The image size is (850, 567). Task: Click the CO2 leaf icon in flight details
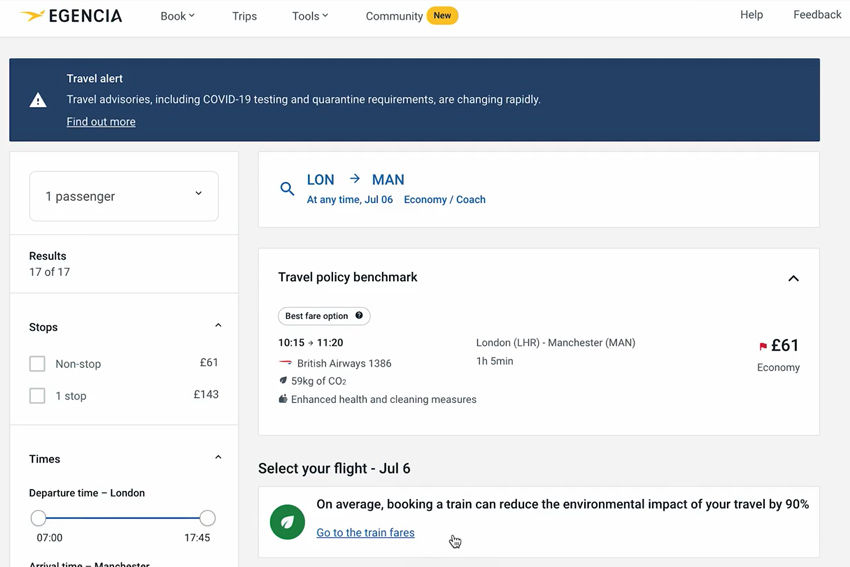point(283,381)
